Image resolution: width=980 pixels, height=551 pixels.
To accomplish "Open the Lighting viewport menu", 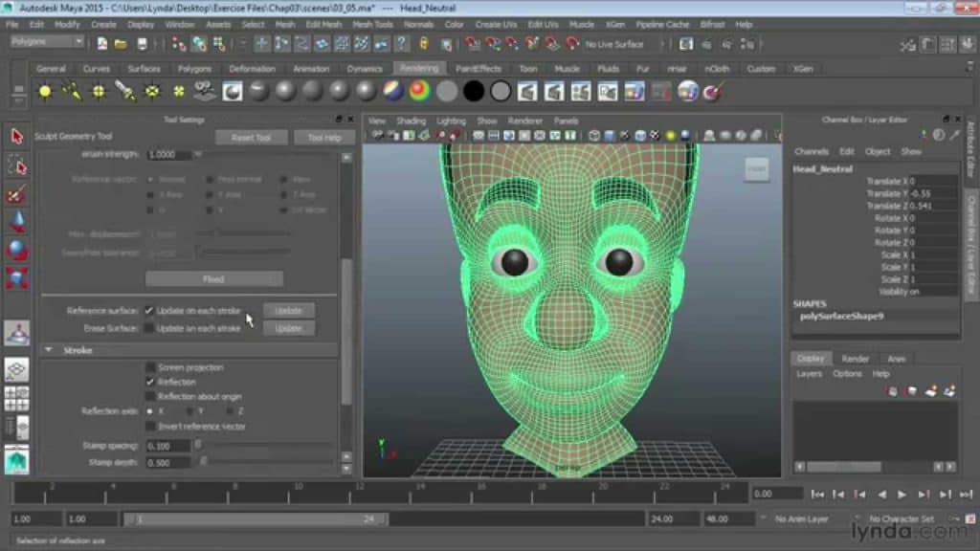I will coord(451,121).
